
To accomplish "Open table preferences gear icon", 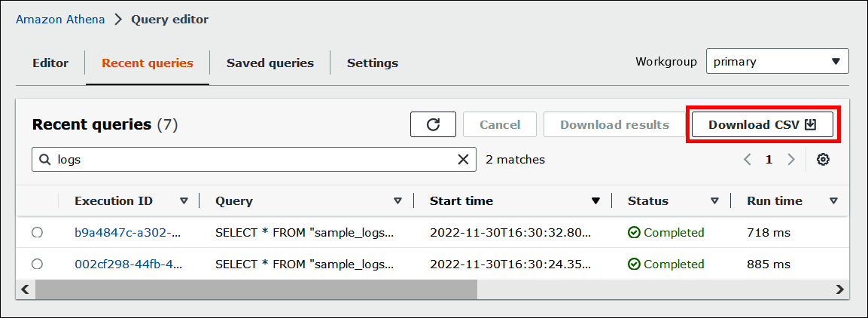I will pos(823,160).
